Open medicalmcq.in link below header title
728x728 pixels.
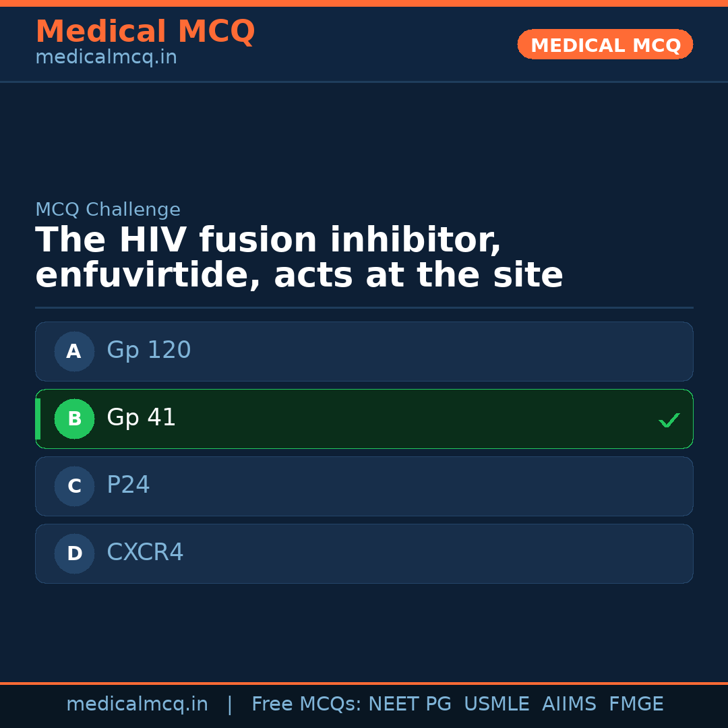coord(106,58)
